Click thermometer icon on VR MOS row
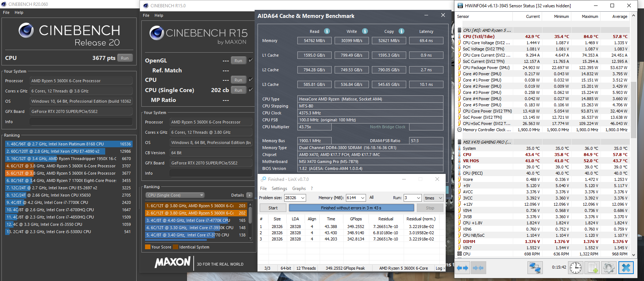Screen dimensions: 644x281 pos(460,161)
